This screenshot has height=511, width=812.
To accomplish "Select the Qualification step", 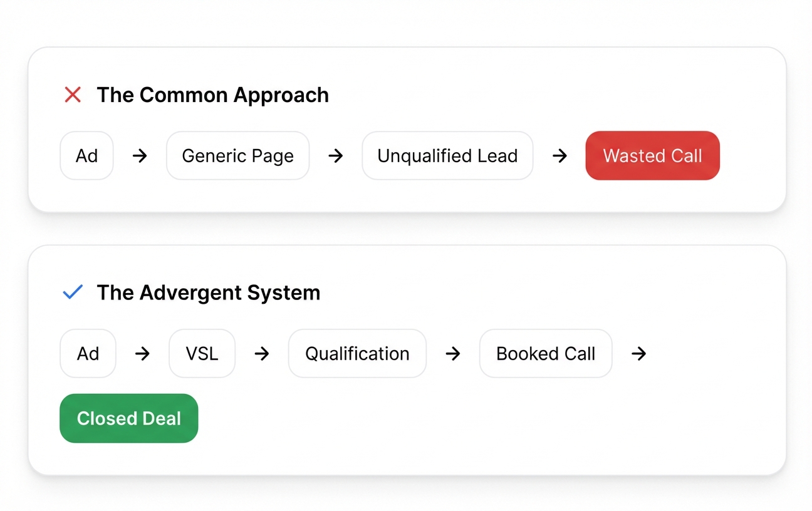I will click(x=357, y=354).
